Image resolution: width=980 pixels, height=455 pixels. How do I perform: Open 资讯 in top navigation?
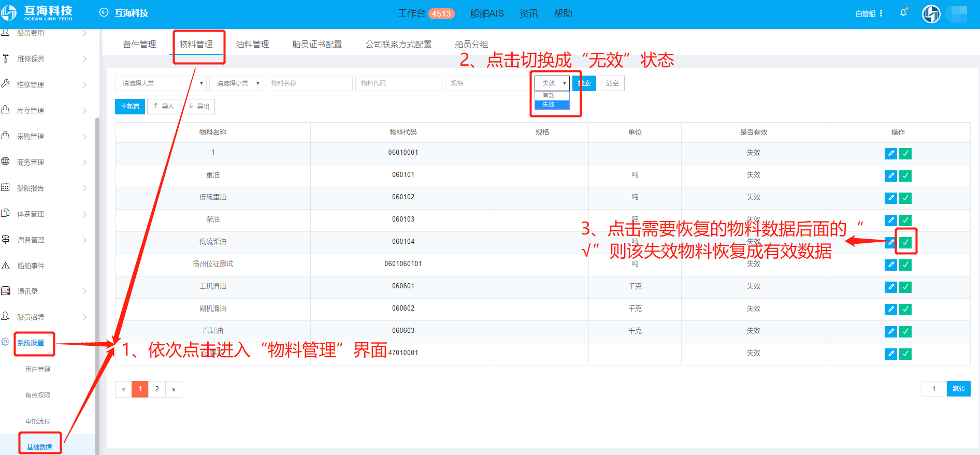(x=529, y=13)
